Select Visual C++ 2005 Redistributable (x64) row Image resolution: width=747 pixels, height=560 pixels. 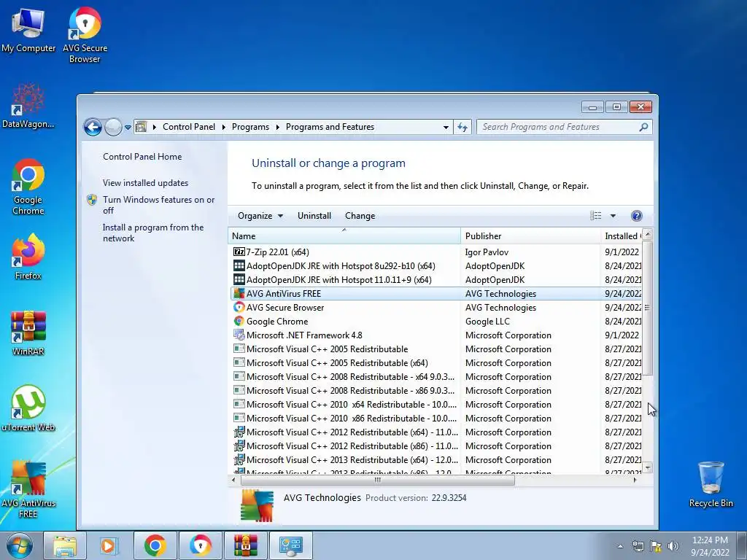(x=436, y=362)
